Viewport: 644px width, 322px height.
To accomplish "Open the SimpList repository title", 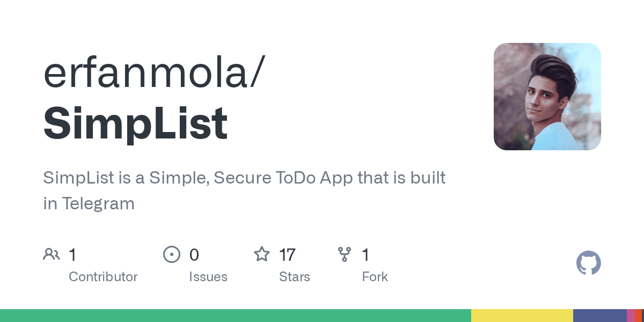I will (x=135, y=123).
